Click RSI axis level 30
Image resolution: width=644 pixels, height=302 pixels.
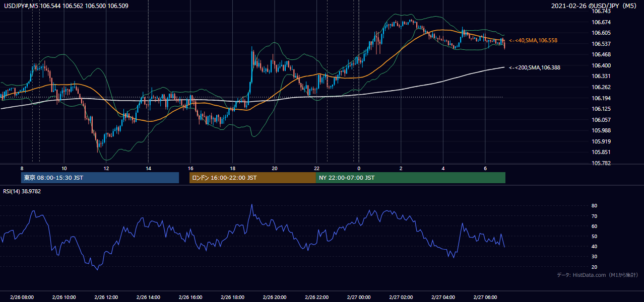[595, 257]
